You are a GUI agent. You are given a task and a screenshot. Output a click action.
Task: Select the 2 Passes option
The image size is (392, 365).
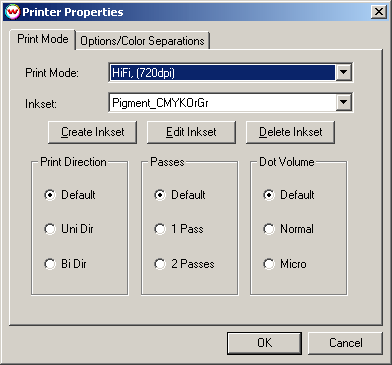tap(160, 264)
